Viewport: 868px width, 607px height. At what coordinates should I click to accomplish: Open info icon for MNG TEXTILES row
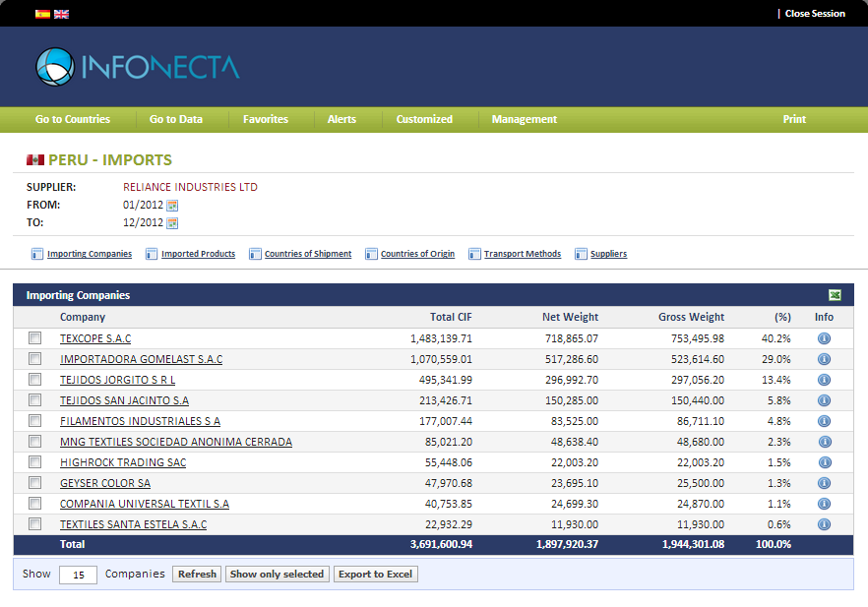point(825,442)
